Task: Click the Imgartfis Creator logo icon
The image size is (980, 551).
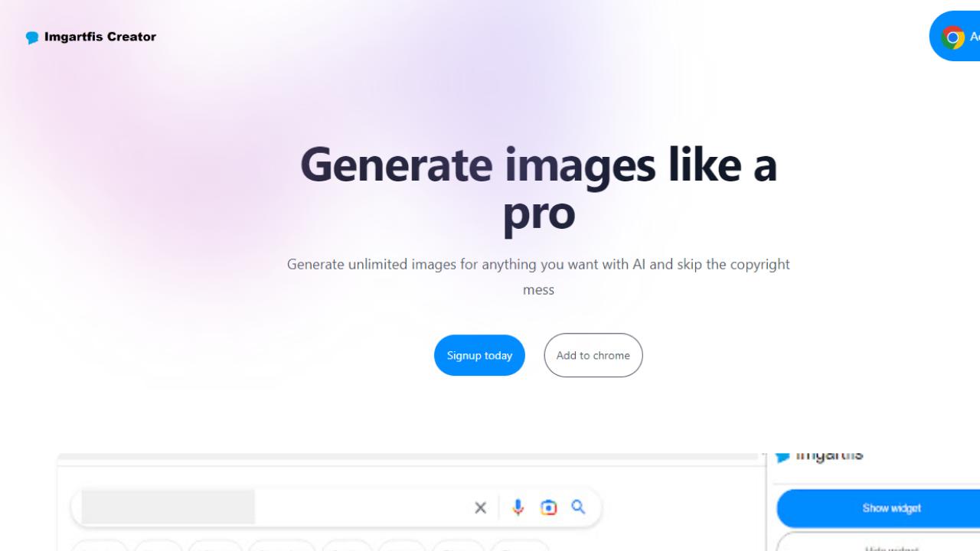Action: tap(32, 37)
